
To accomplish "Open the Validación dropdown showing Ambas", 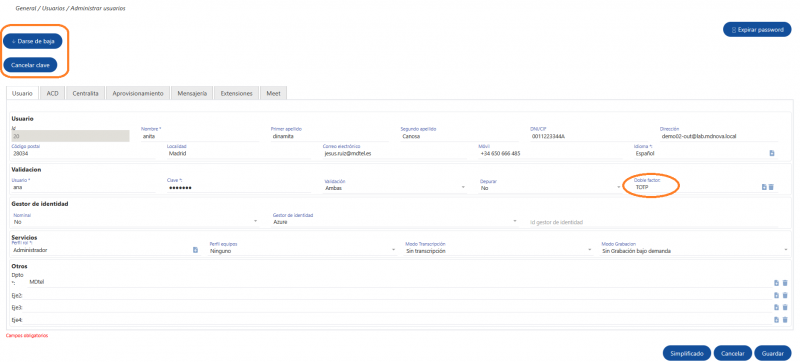I will click(395, 188).
